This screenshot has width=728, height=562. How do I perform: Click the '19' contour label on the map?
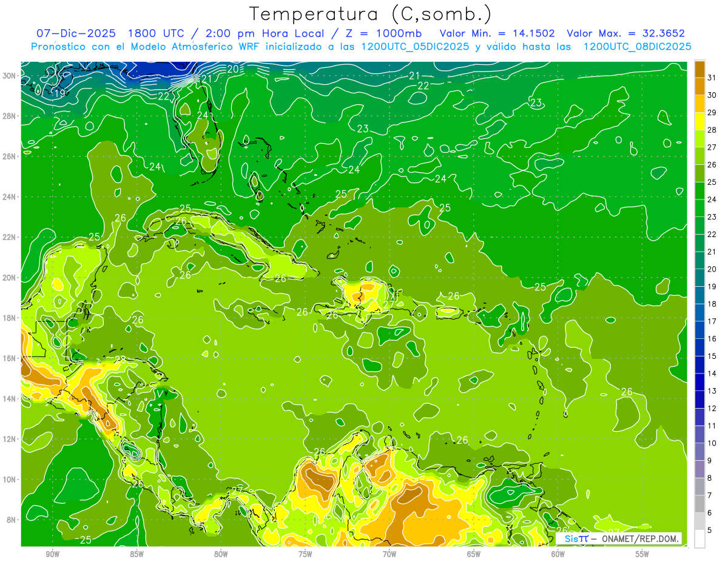pos(59,93)
